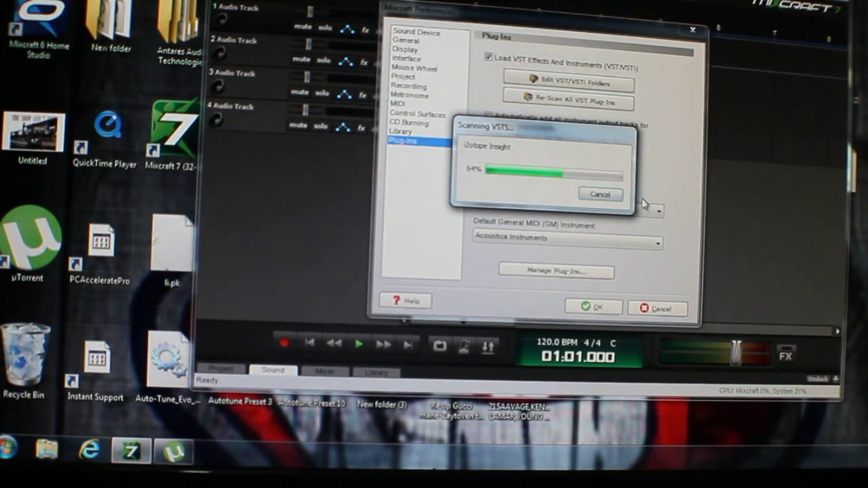Mute the 4 Audio Track
Viewport: 868px width, 488px height.
click(298, 125)
